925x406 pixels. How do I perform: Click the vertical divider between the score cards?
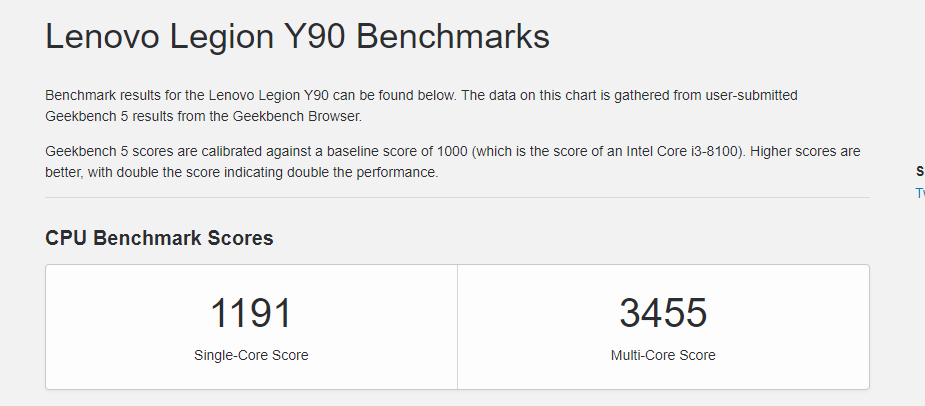(x=457, y=327)
